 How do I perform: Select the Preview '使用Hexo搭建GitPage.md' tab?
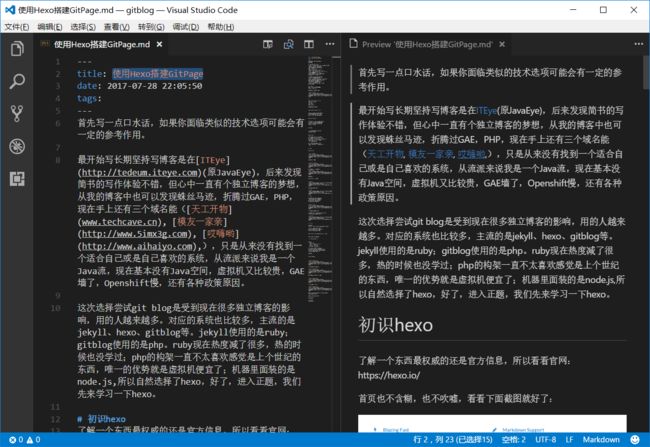tap(427, 44)
